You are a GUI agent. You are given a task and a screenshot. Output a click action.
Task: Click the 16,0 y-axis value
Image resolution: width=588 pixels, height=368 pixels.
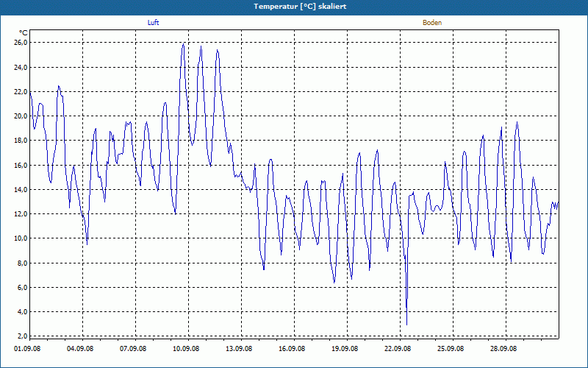21,165
